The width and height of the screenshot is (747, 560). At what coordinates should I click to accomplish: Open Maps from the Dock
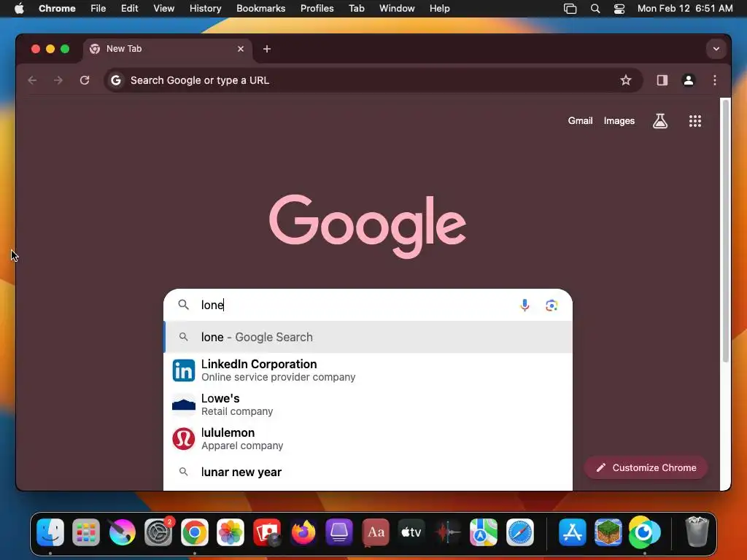tap(484, 532)
